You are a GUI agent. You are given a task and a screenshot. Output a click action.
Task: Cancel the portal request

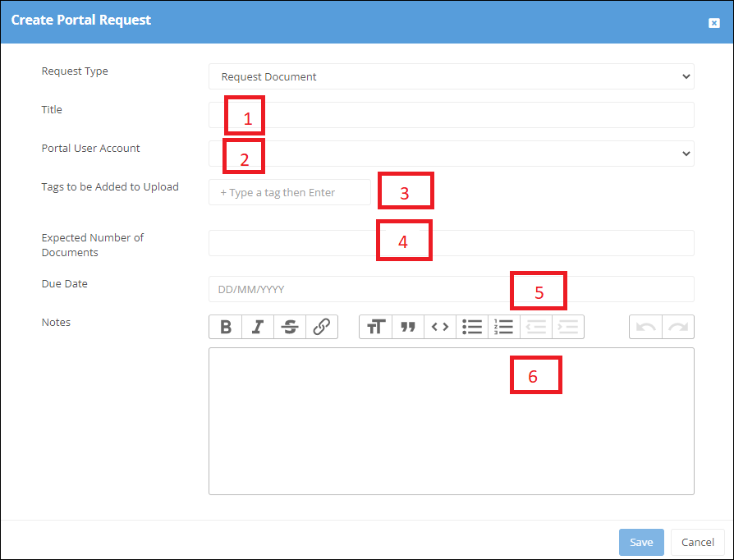[x=698, y=542]
